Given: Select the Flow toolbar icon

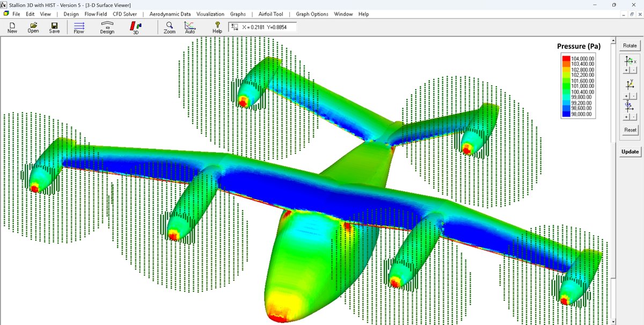Looking at the screenshot, I should point(79,25).
